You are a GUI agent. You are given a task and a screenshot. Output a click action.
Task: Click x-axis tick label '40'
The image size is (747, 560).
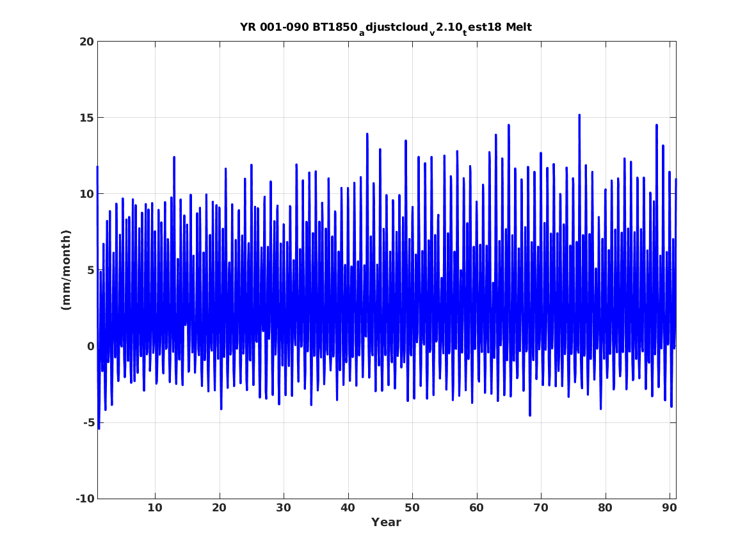tap(348, 508)
